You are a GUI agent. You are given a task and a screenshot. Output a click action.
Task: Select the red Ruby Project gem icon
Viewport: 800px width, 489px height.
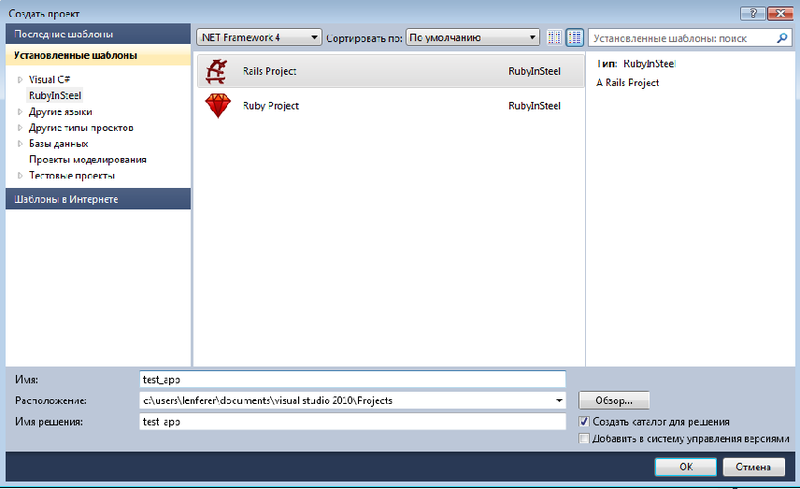[218, 106]
